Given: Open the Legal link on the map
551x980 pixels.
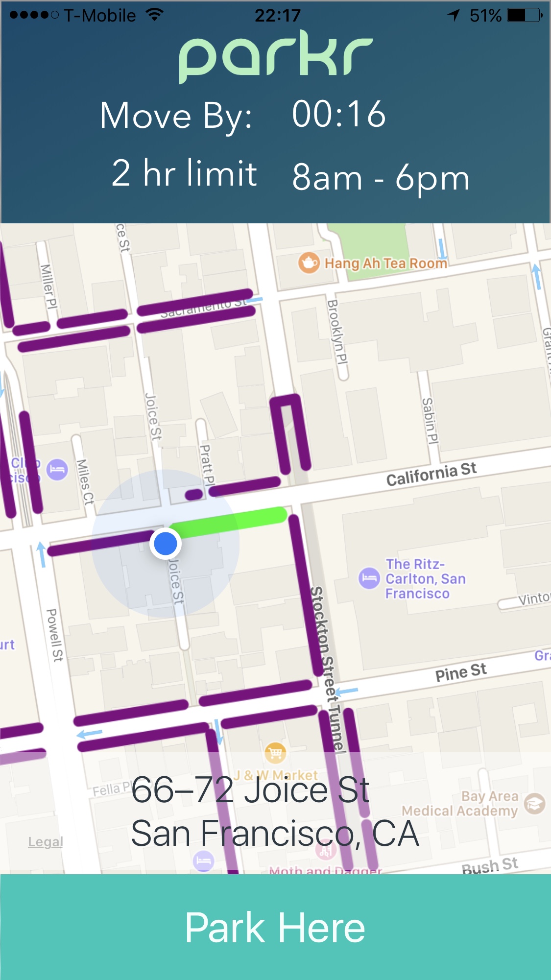Looking at the screenshot, I should click(46, 842).
